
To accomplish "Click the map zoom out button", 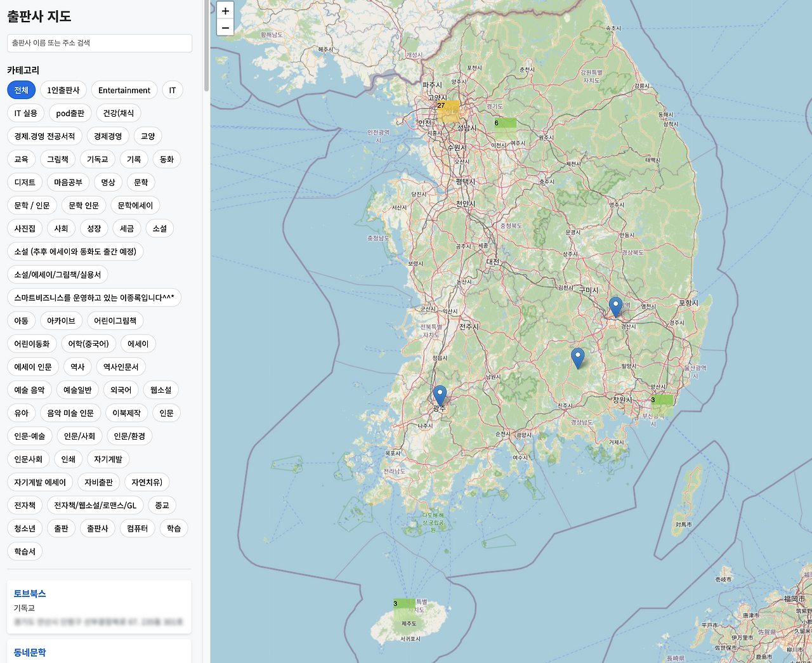I will (x=225, y=27).
